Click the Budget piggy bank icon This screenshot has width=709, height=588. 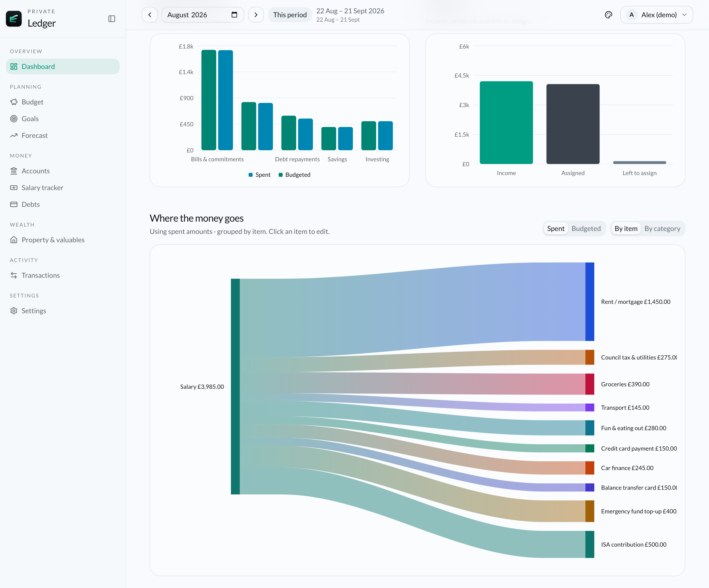14,102
